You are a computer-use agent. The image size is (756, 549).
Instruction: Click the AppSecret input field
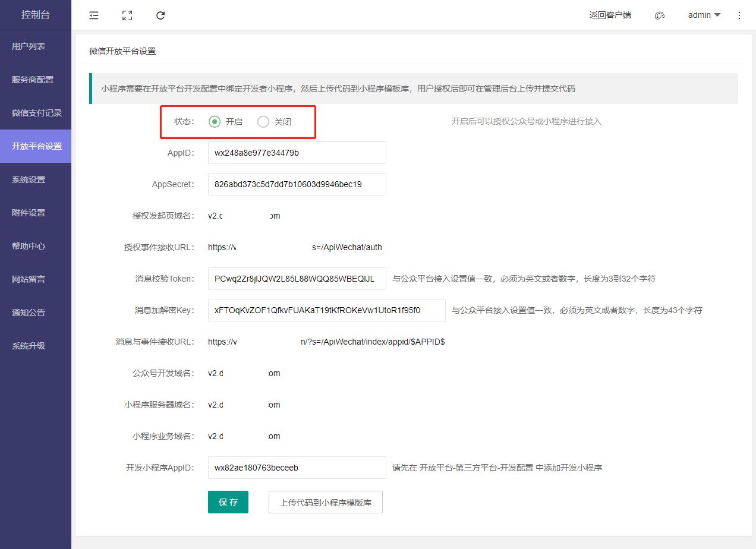[x=297, y=184]
